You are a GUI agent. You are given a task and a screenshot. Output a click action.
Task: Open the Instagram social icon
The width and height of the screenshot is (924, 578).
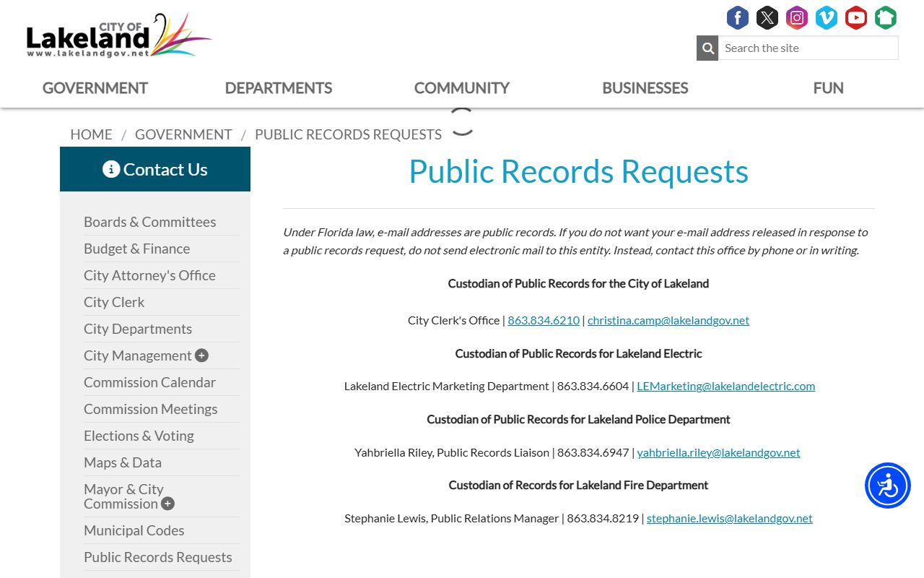point(797,17)
